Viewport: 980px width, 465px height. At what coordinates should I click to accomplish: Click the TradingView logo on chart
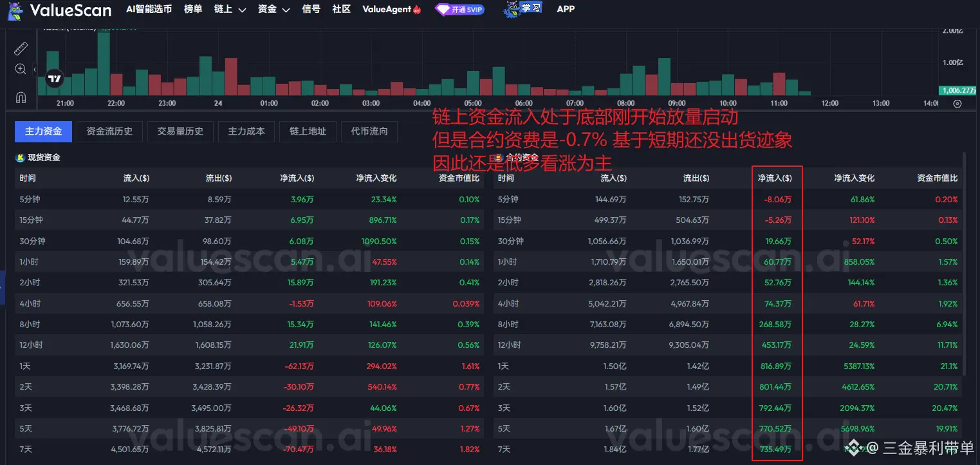point(55,79)
